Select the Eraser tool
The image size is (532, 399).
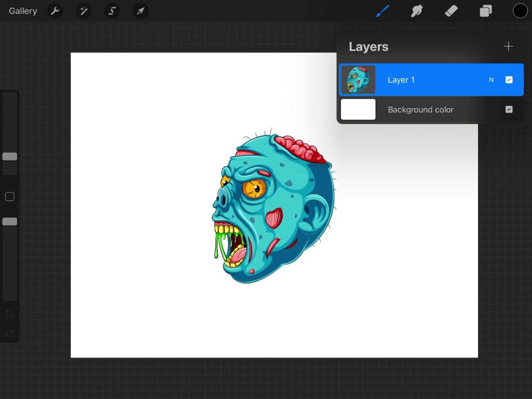(x=451, y=11)
